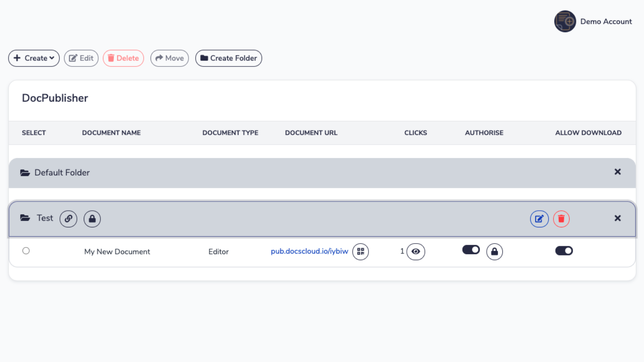
Task: Click the Demo Account avatar icon
Action: coord(565,21)
